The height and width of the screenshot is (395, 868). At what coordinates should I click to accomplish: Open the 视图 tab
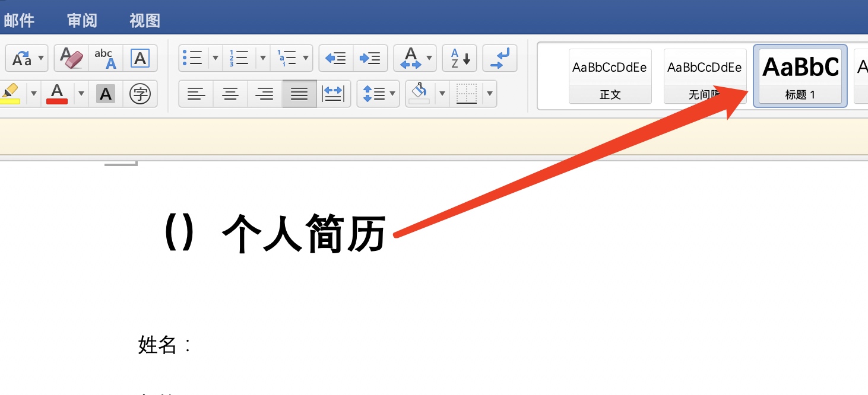(145, 21)
